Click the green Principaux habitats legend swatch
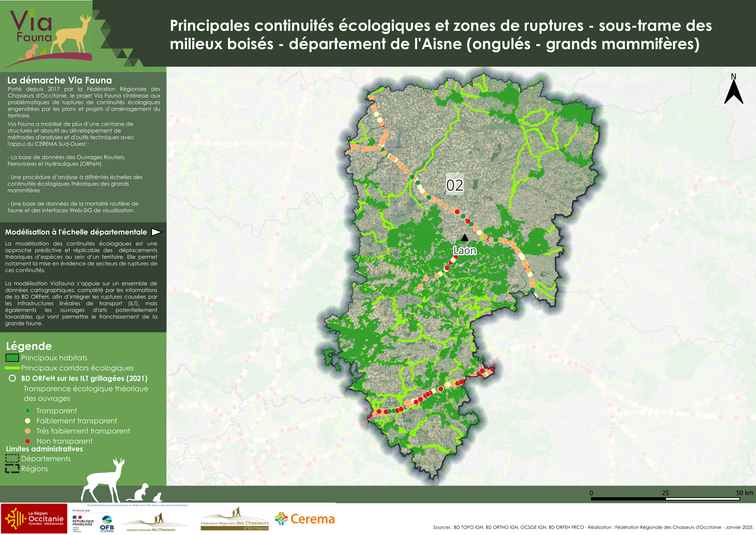Viewport: 756px width, 535px height. pos(12,358)
